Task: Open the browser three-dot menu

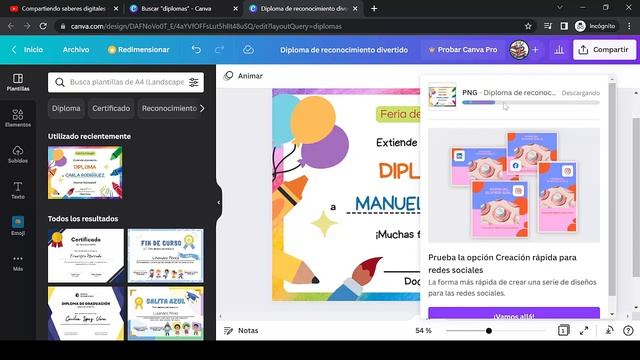Action: tap(629, 26)
